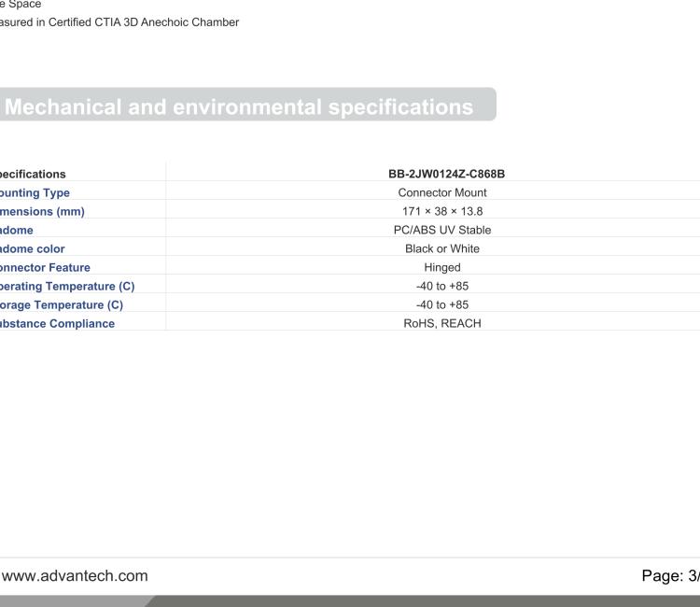The width and height of the screenshot is (700, 607).
Task: Click the www.advantech.com footer link
Action: point(75,575)
